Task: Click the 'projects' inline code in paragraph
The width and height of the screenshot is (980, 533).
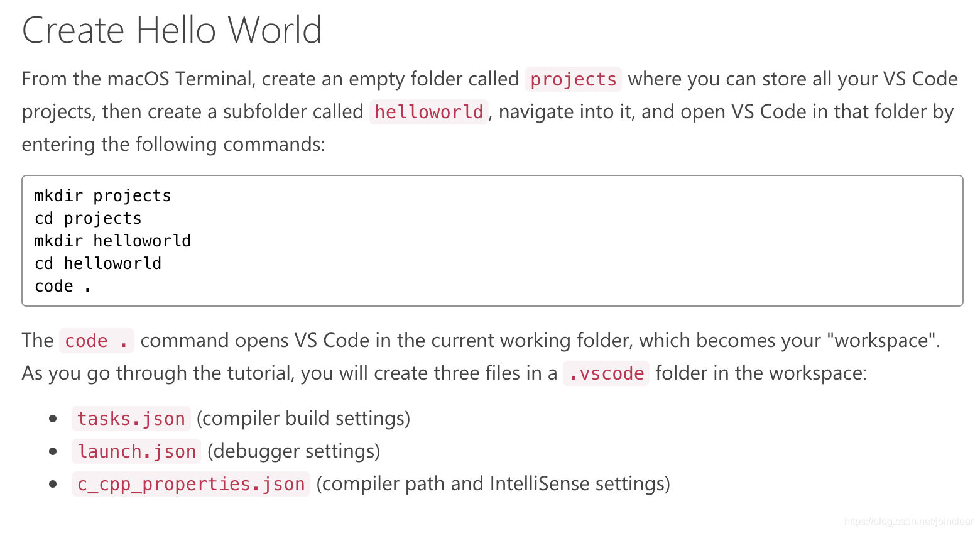Action: (x=574, y=79)
